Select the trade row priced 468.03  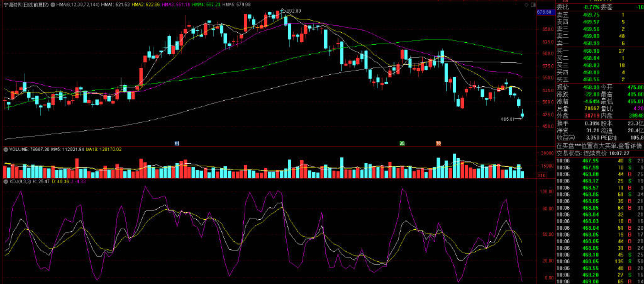(x=599, y=221)
